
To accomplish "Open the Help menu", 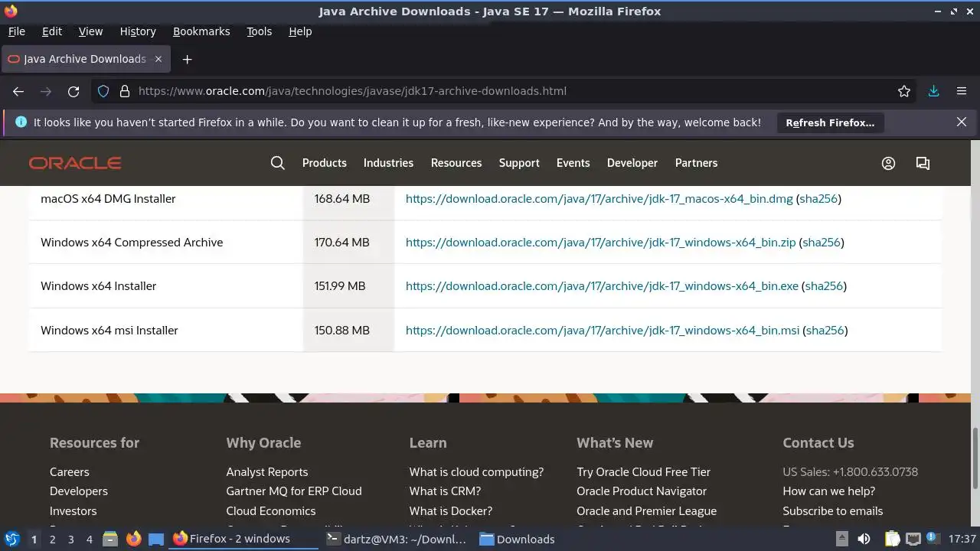I will click(x=300, y=31).
